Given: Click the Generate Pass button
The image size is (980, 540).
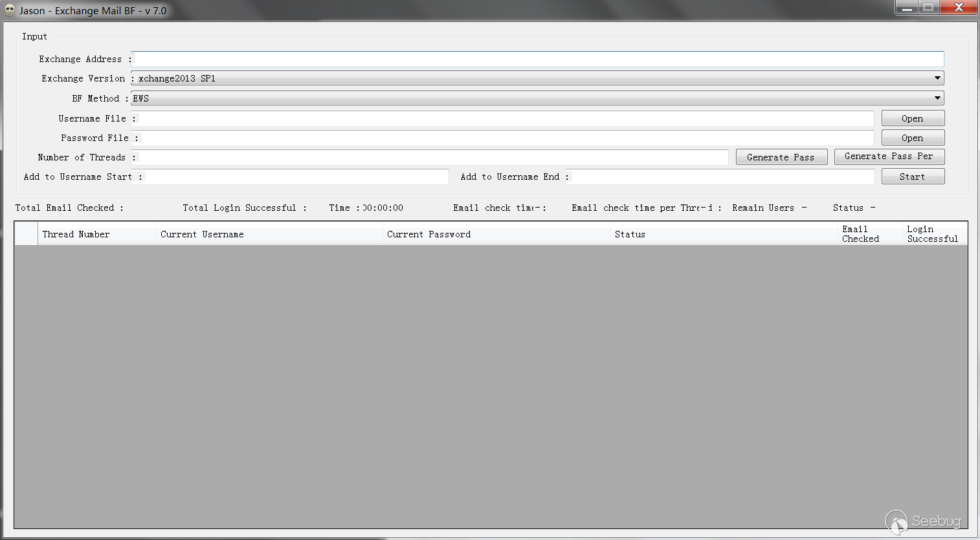Looking at the screenshot, I should pos(781,157).
